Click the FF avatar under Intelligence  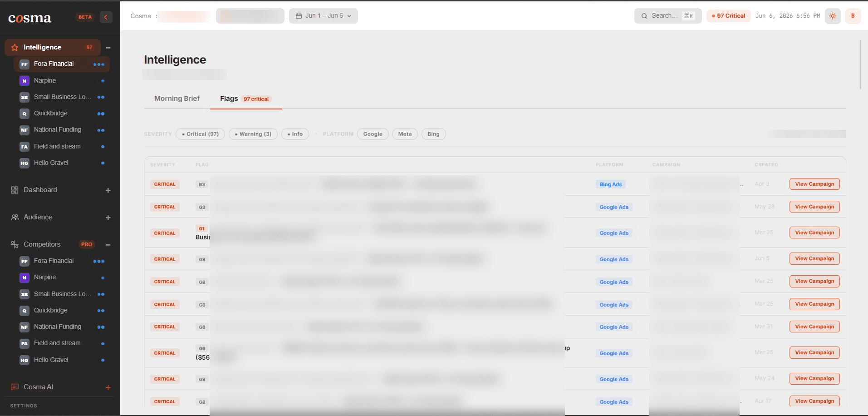25,64
